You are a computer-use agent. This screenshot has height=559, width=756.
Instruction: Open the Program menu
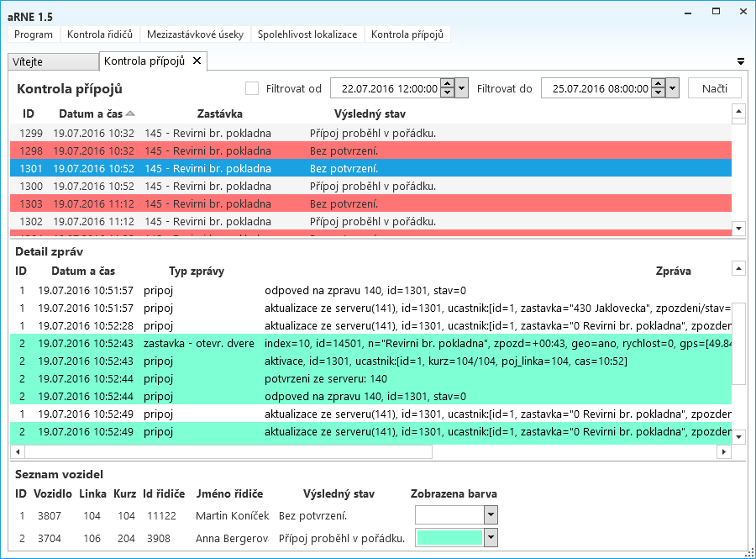34,34
